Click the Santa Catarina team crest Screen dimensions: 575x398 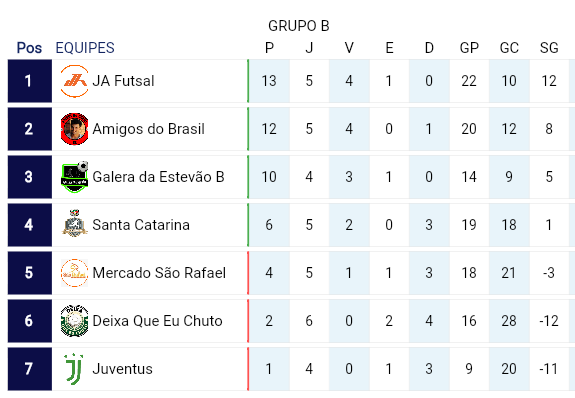(74, 223)
